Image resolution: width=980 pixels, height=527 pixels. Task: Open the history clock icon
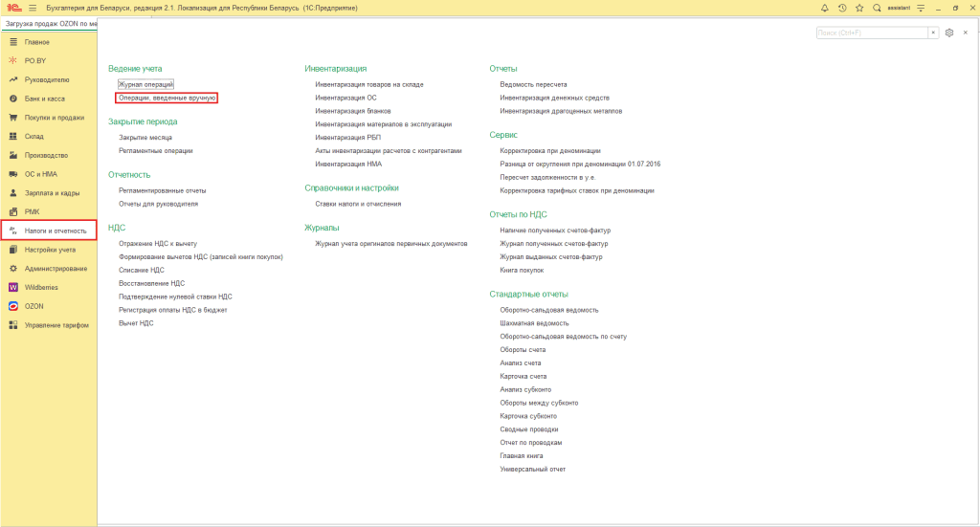(842, 8)
